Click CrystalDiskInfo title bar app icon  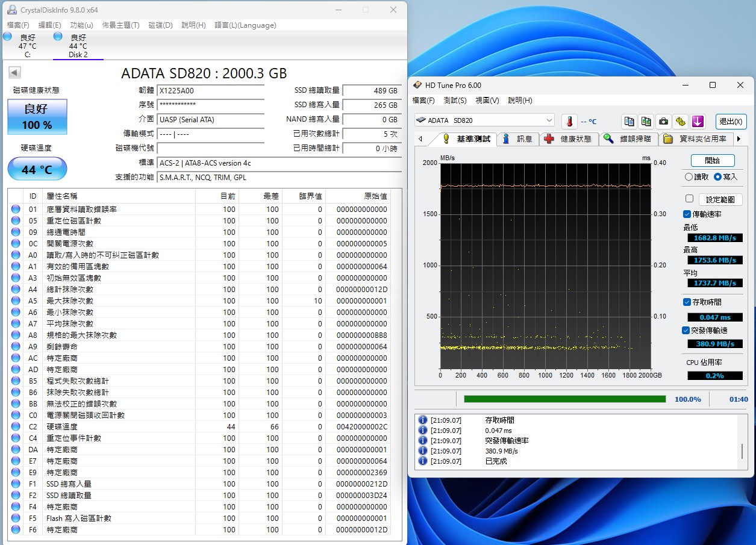pyautogui.click(x=12, y=10)
